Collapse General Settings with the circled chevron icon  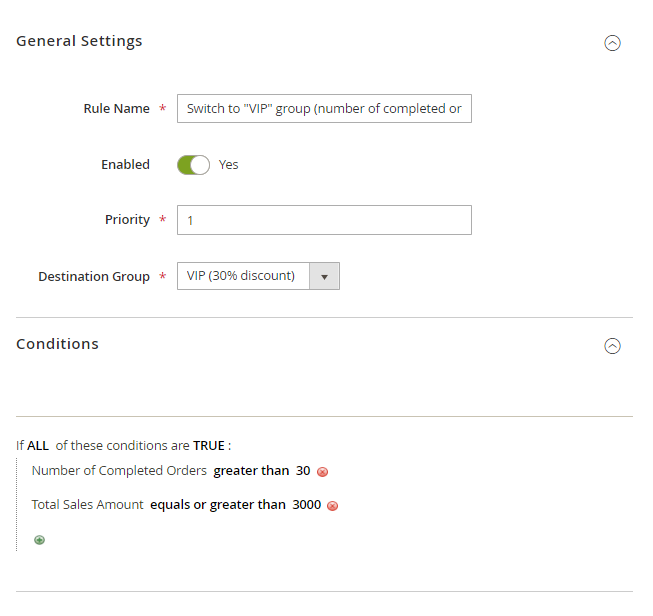(613, 43)
